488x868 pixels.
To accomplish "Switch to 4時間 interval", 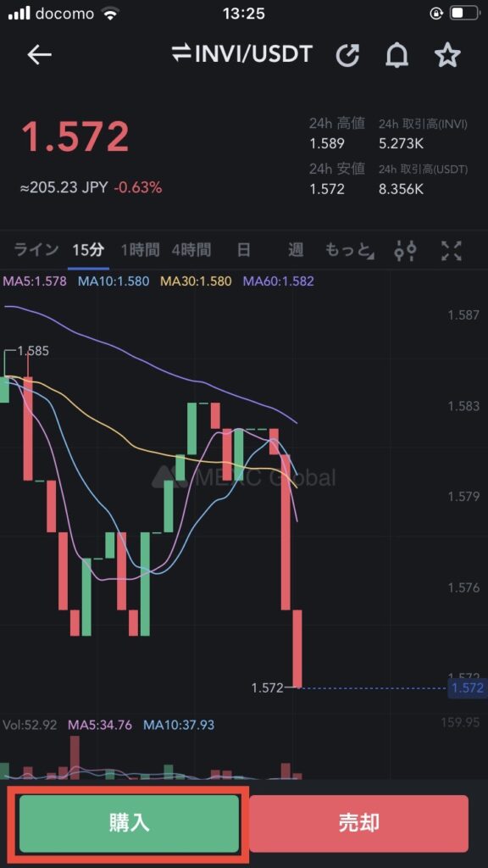I will coord(191,250).
